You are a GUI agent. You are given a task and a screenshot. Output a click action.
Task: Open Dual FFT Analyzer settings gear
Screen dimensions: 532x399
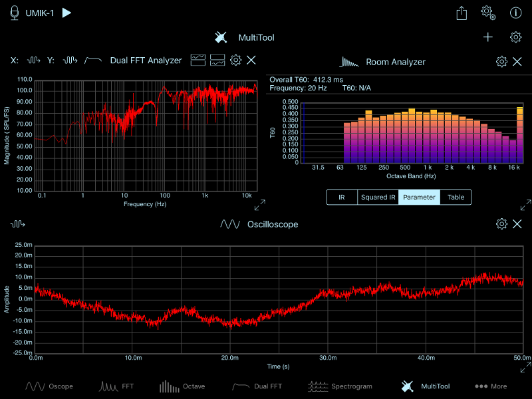pyautogui.click(x=235, y=61)
